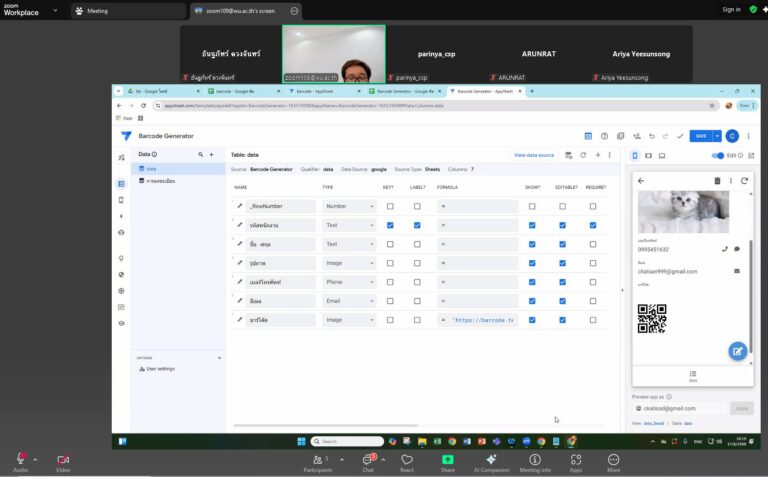Check the KEY? checkbox for _RowNumber row

389,207
